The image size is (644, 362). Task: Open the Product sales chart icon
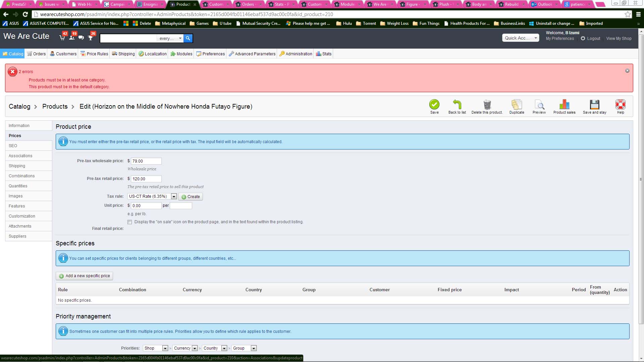tap(564, 105)
